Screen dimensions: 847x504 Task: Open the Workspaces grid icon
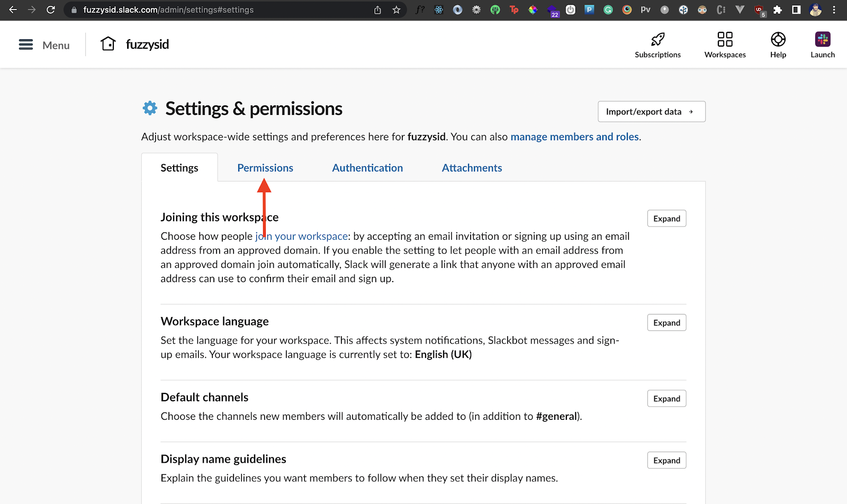point(725,39)
